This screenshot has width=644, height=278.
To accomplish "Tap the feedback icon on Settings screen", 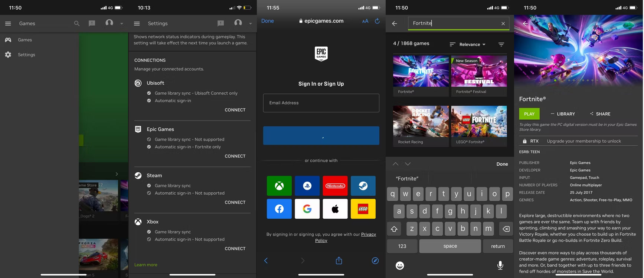I will point(220,23).
